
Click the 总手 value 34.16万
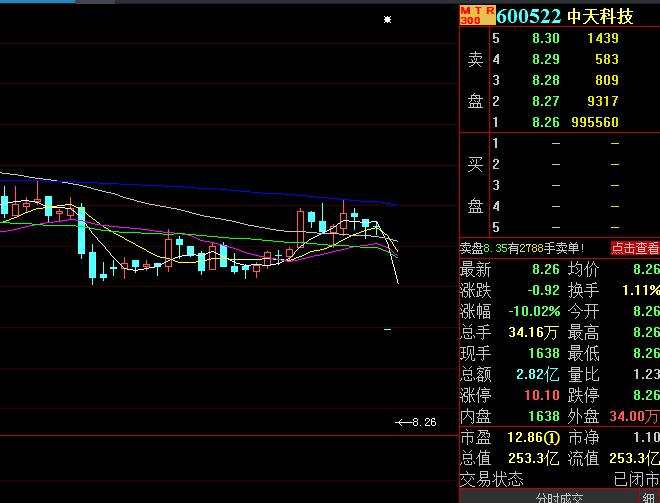coord(533,333)
